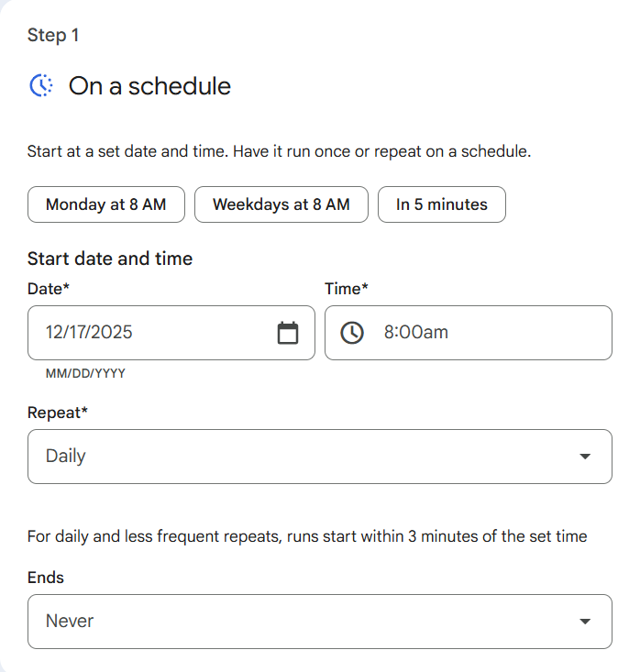
Task: Open the calendar picker icon in Date field
Action: (288, 333)
